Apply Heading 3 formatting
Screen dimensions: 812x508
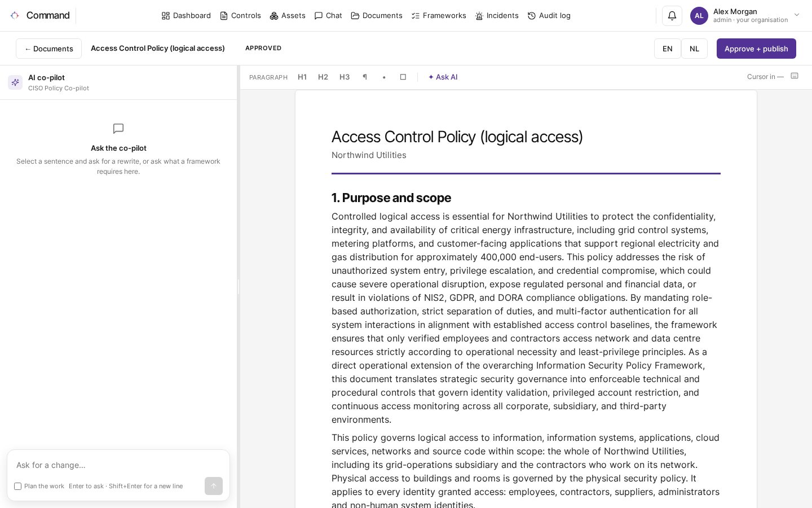[x=345, y=77]
